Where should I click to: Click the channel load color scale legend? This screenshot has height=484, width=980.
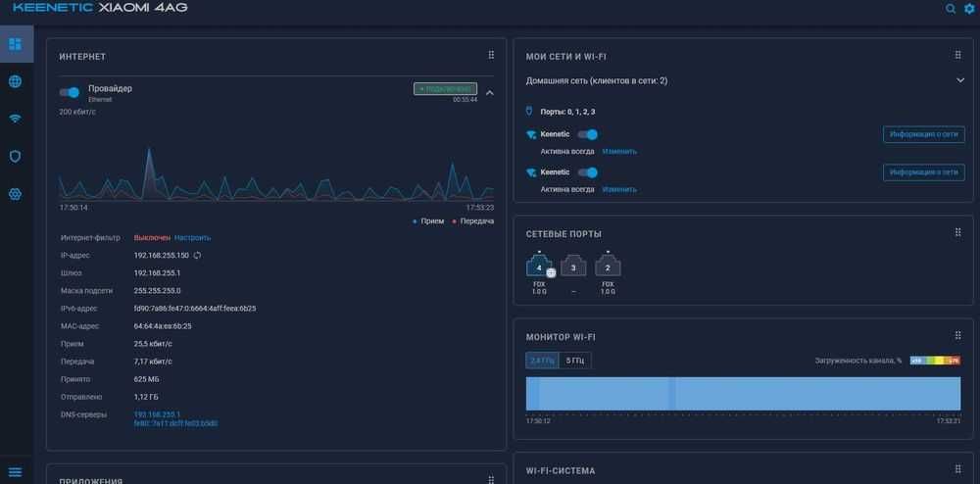pos(935,361)
